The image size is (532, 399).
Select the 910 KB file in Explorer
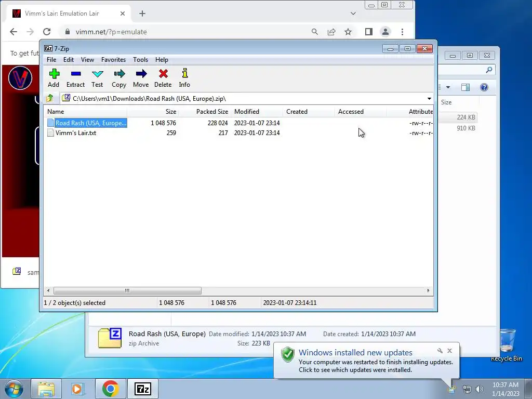tap(466, 128)
